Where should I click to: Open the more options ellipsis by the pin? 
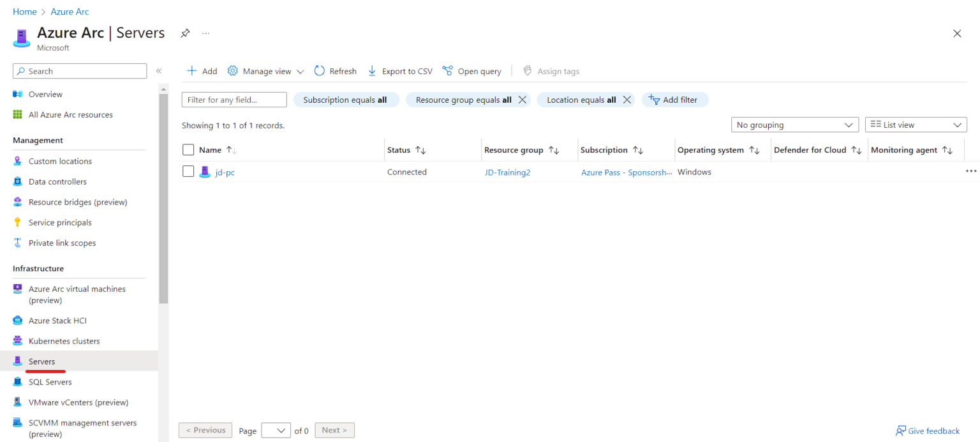[205, 33]
